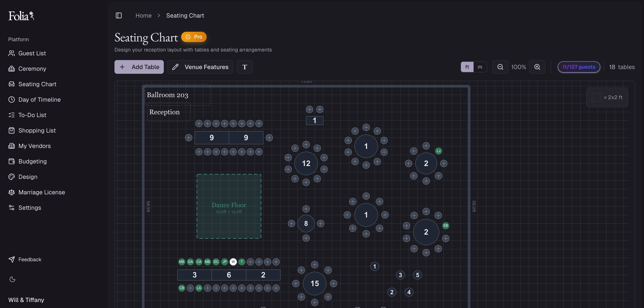Open Settings from the sidebar menu

(x=30, y=208)
